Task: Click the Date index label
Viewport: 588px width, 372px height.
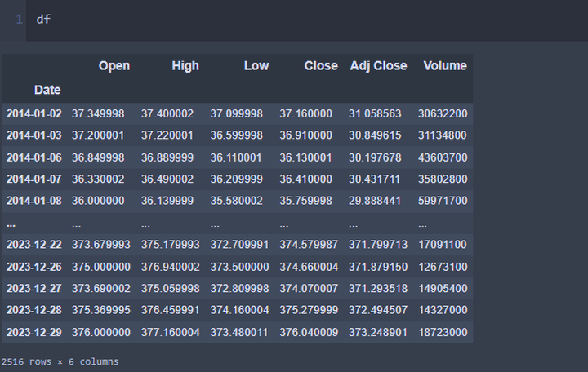Action: pyautogui.click(x=47, y=90)
